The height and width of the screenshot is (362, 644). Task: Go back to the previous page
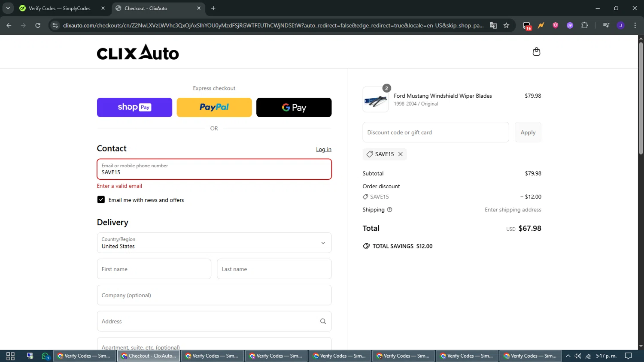pos(9,25)
